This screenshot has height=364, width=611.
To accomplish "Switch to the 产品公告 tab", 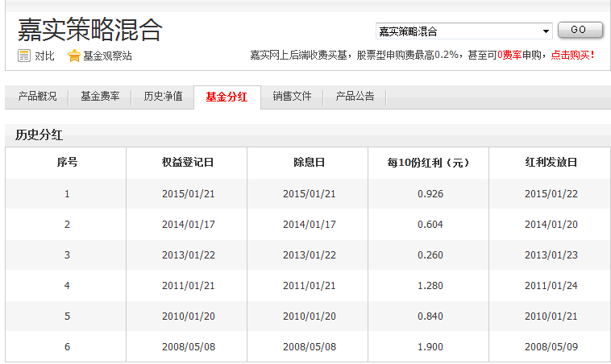I will coord(355,96).
